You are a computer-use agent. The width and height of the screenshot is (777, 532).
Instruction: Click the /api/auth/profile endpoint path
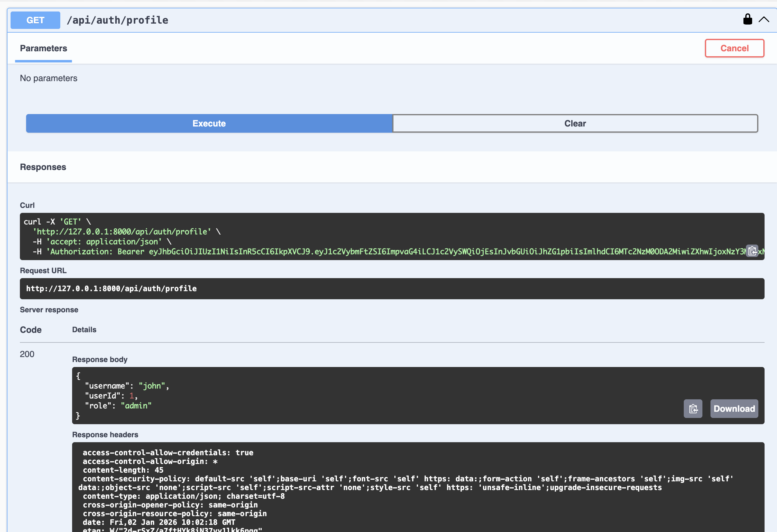pyautogui.click(x=118, y=20)
